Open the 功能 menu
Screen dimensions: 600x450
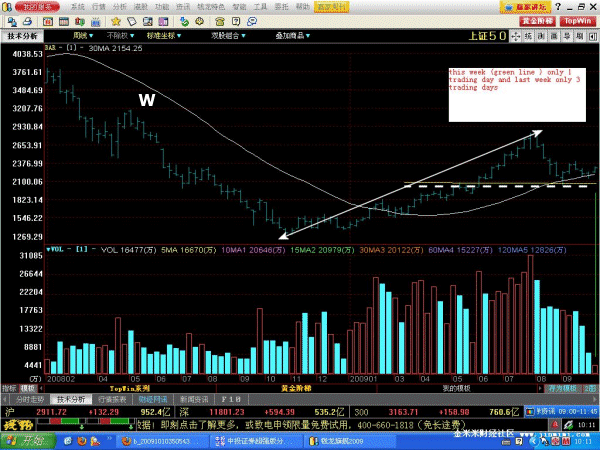coord(162,7)
